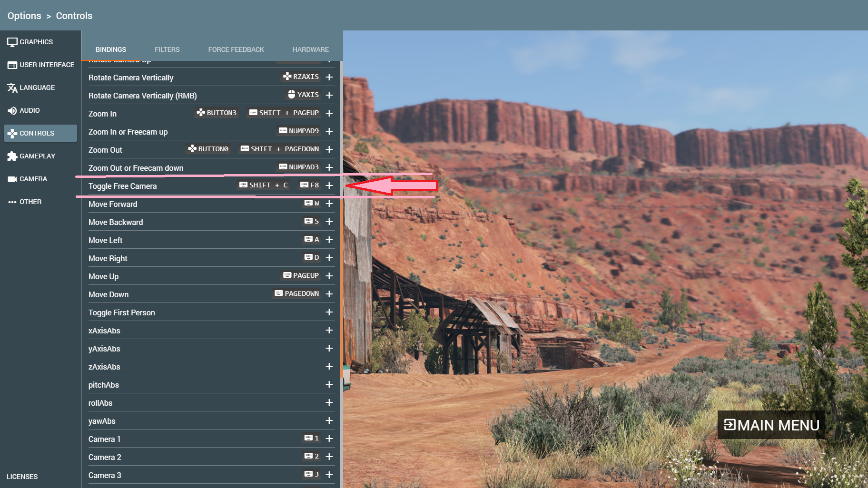This screenshot has height=488, width=868.
Task: Edit the PAGEDOWN binding for Move Down
Action: pyautogui.click(x=297, y=293)
